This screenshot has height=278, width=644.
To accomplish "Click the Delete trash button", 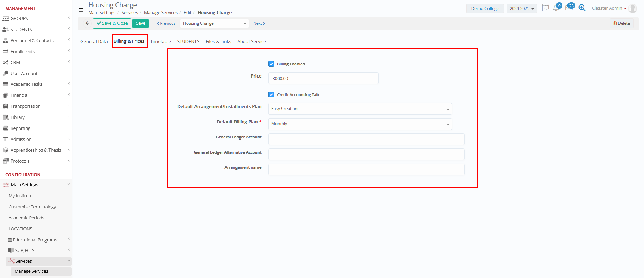I will coord(621,23).
